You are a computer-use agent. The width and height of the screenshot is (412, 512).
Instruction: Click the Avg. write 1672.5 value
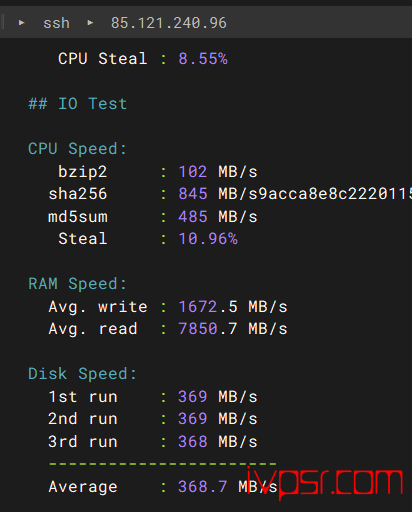208,307
